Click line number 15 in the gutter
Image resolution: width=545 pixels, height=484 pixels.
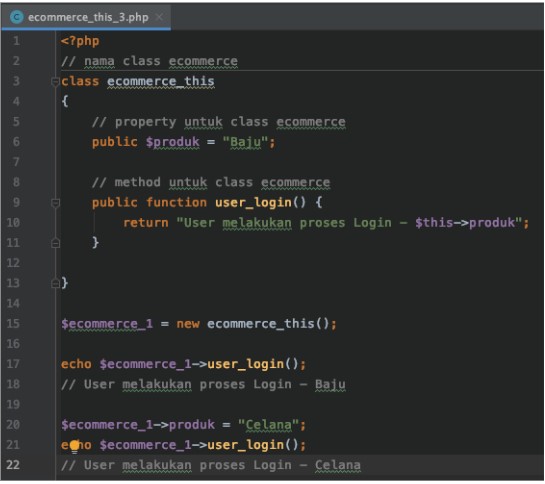tap(13, 324)
